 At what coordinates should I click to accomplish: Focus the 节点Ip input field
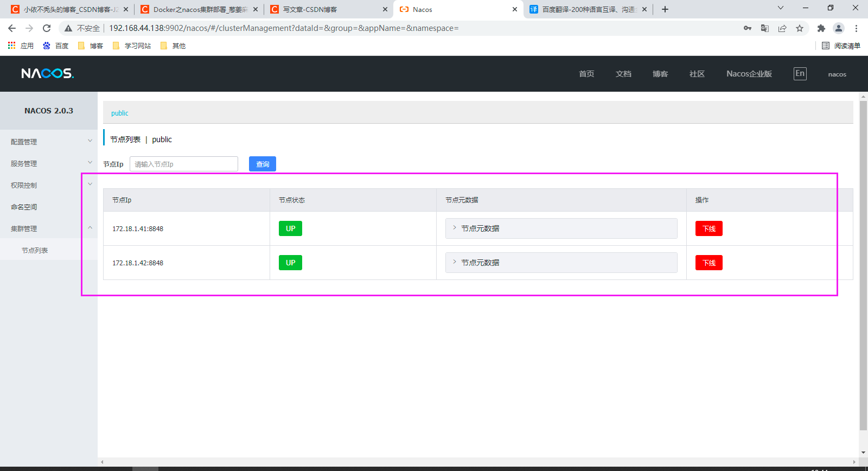point(184,164)
